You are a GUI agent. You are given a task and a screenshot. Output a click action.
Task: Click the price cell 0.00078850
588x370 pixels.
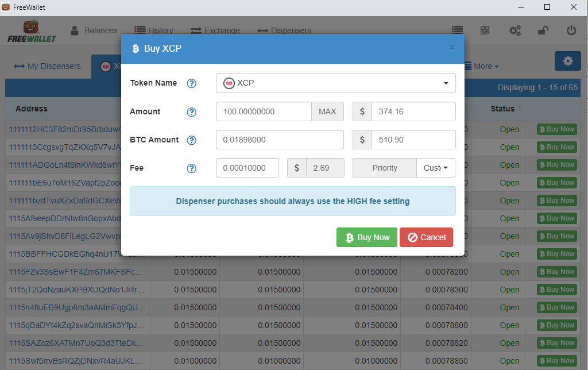click(x=446, y=361)
